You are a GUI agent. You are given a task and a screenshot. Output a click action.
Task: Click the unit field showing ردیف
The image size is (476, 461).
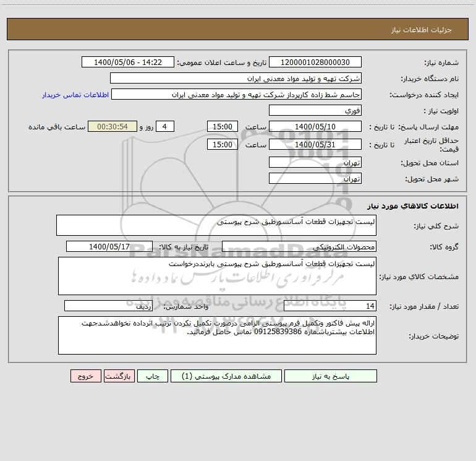(108, 306)
